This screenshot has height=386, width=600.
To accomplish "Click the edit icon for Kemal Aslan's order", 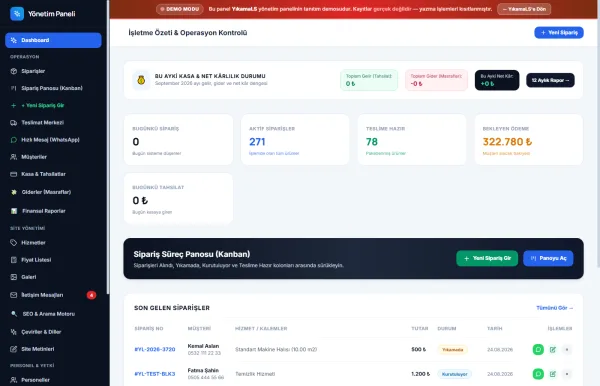I will (x=553, y=349).
